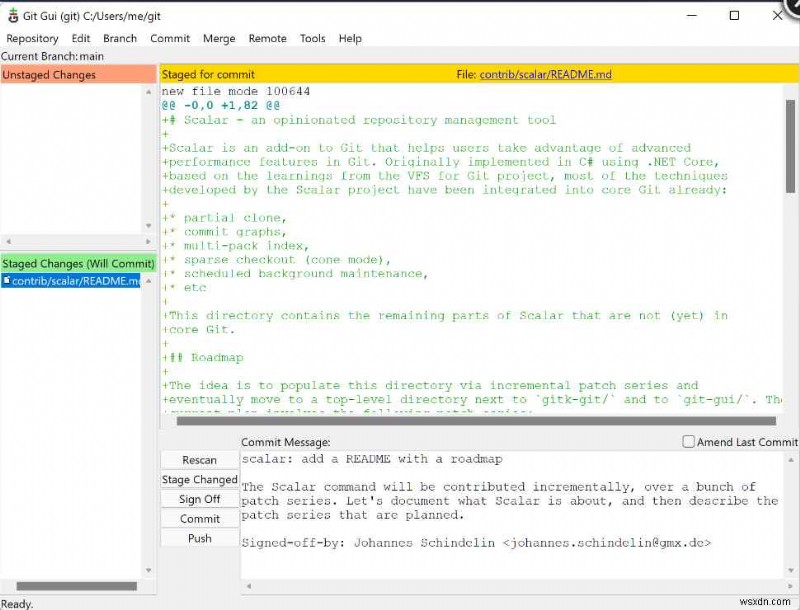Click the staged list scroll down arrow

coord(148,570)
